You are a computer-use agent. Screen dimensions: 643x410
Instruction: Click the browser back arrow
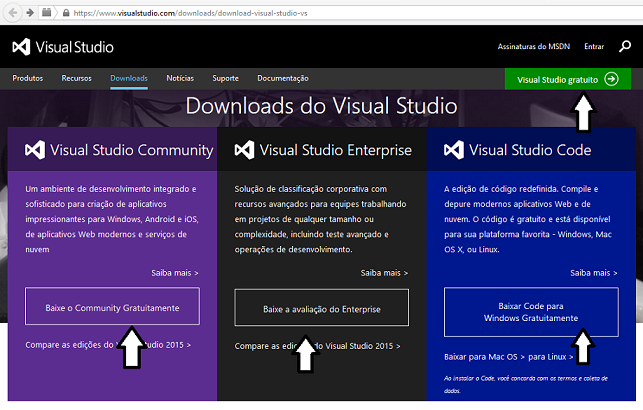click(x=10, y=12)
